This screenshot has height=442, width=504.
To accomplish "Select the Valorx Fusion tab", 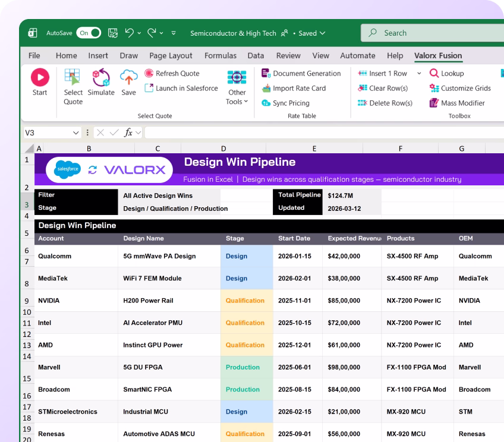I will [438, 56].
